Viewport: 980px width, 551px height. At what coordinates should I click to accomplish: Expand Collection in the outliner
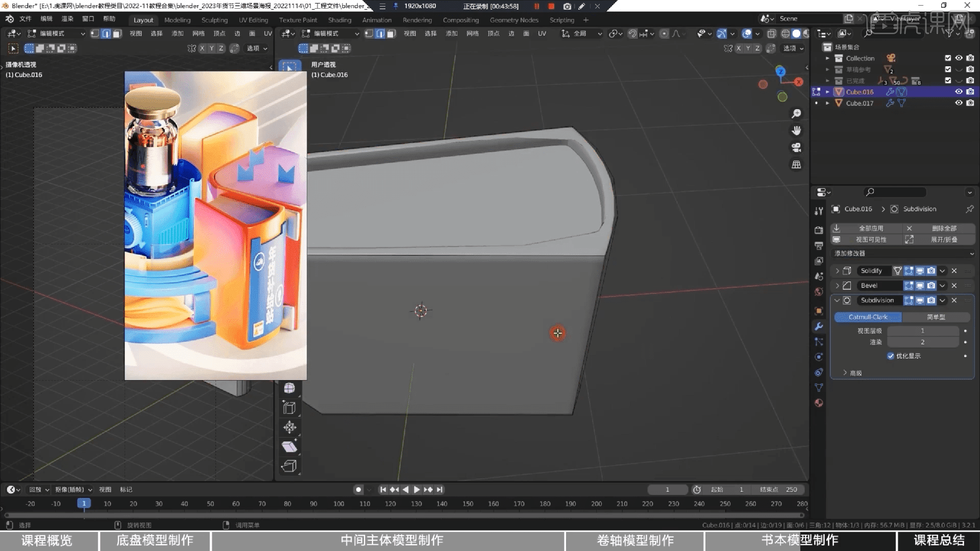[827, 58]
